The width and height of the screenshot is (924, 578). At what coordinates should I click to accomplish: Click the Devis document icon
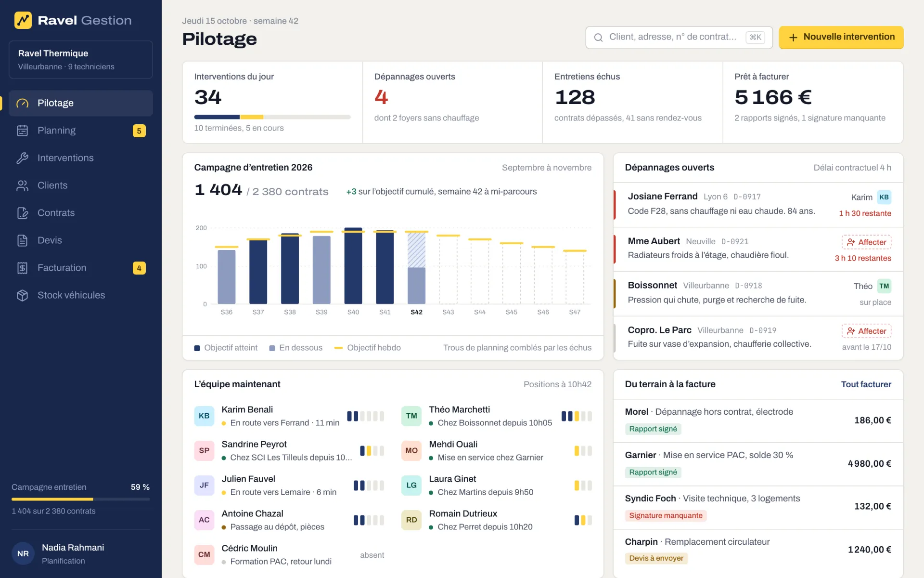click(x=22, y=240)
